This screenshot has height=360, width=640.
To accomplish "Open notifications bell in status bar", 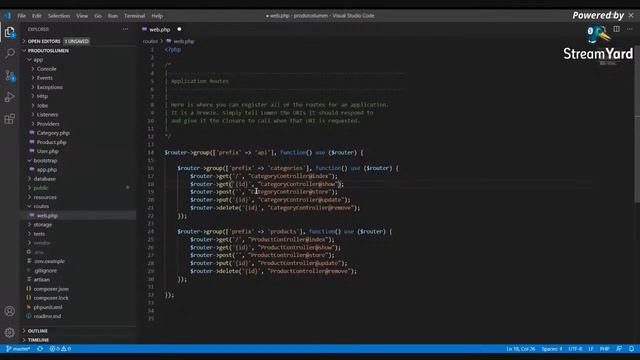I will click(x=631, y=349).
